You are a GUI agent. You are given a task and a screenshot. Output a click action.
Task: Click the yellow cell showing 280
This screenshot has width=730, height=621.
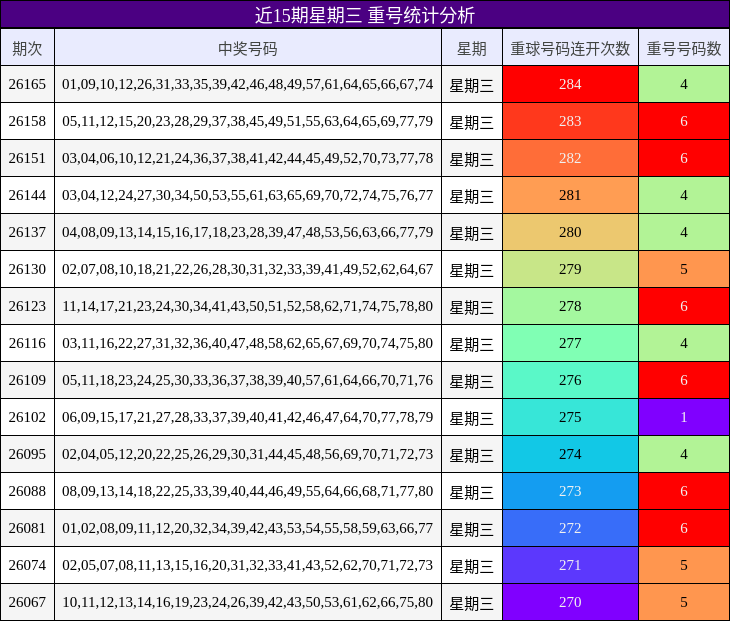tap(570, 232)
